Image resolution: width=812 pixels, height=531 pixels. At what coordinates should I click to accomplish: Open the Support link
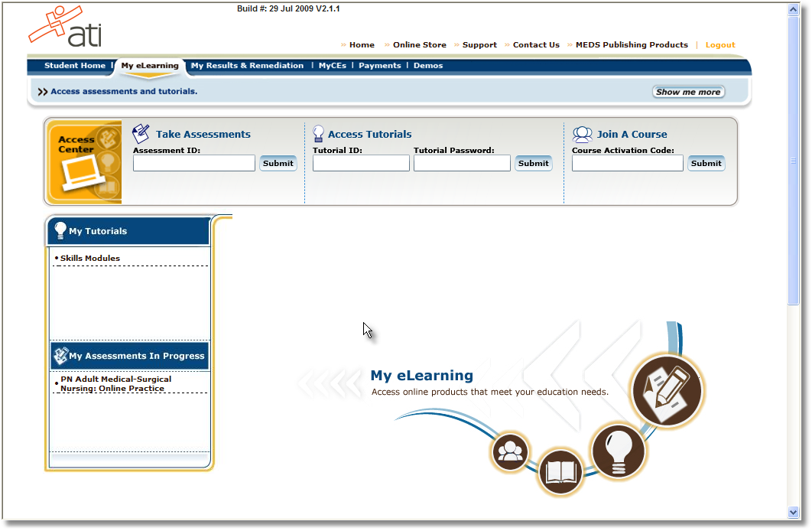point(479,44)
